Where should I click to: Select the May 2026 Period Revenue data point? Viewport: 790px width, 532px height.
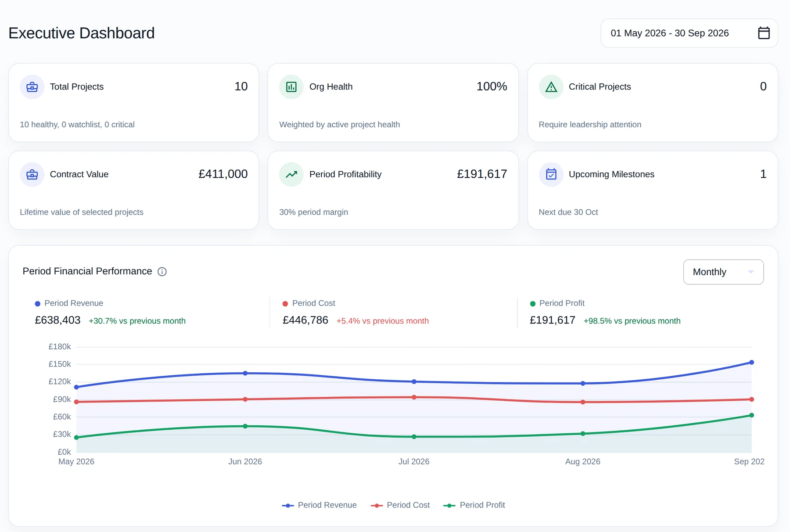pos(76,387)
